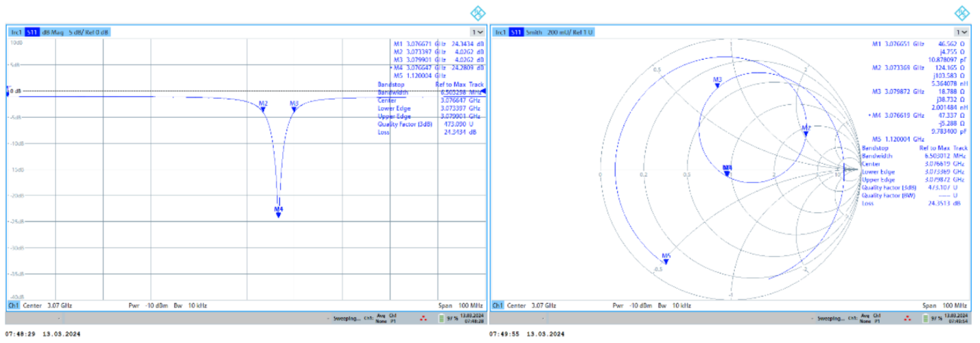980x343 pixels.
Task: Click the dB Mag format label in the left trace header
Action: click(x=54, y=32)
